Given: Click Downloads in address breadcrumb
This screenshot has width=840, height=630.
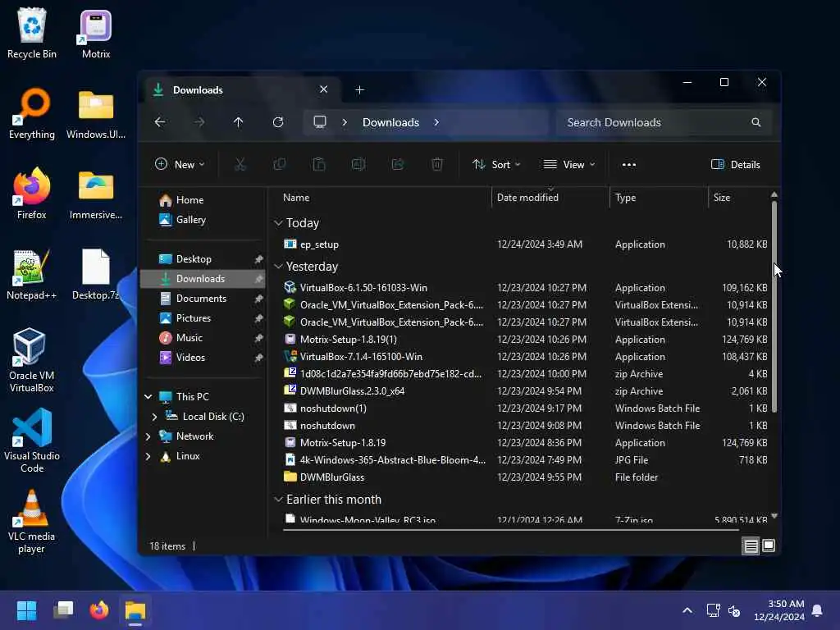Looking at the screenshot, I should pyautogui.click(x=391, y=122).
